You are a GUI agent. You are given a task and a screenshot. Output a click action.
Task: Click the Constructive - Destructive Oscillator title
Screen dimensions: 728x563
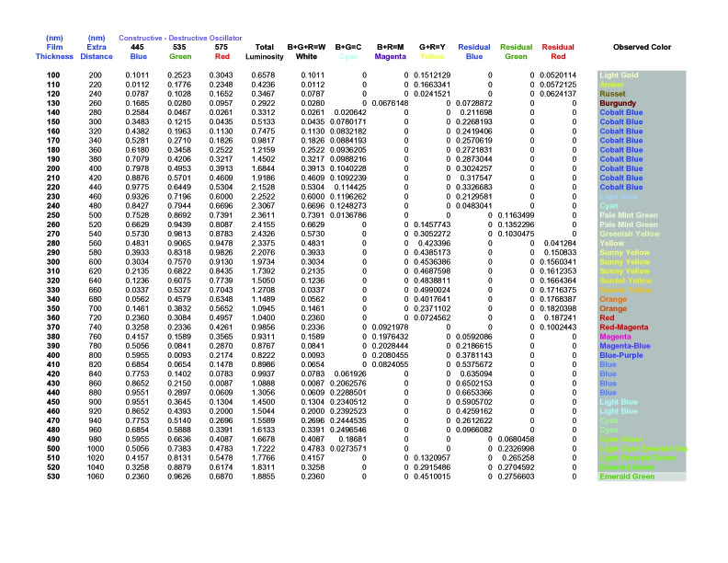[x=180, y=37]
